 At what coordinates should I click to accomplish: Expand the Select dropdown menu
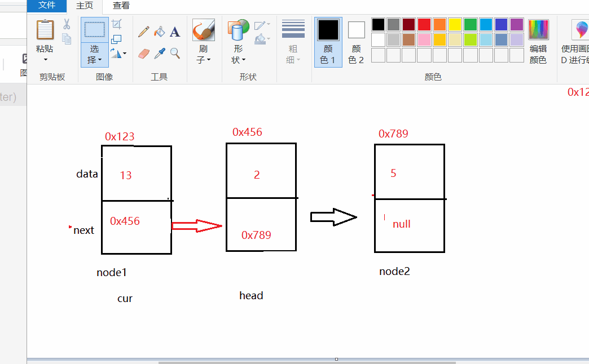[x=100, y=60]
